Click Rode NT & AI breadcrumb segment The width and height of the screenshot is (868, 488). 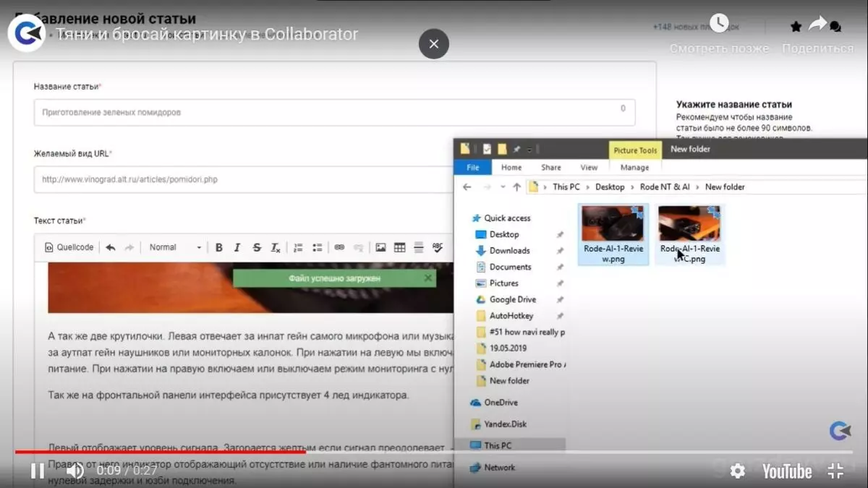coord(665,187)
